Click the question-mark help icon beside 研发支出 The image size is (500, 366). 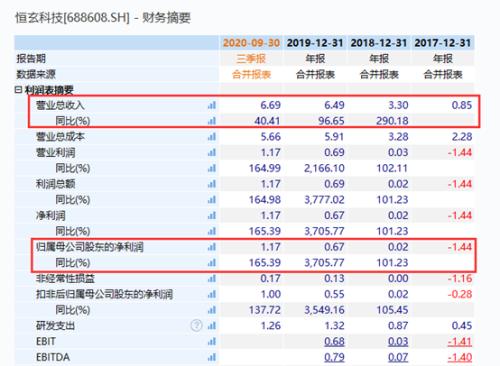point(196,325)
